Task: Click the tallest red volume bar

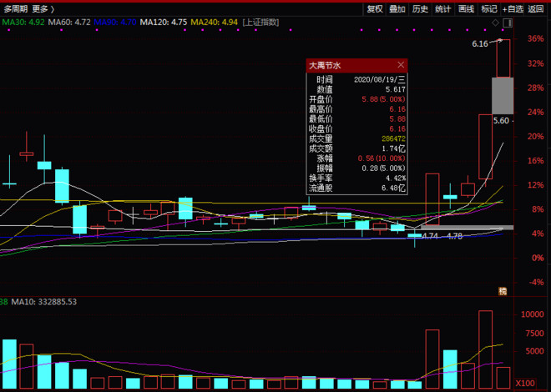Action: [x=485, y=349]
